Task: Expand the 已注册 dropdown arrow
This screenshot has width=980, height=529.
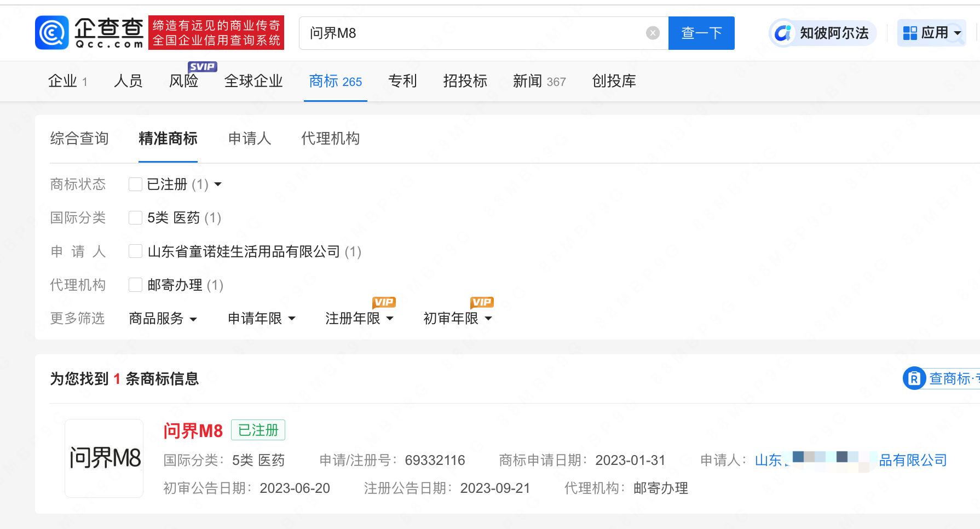Action: (x=218, y=185)
